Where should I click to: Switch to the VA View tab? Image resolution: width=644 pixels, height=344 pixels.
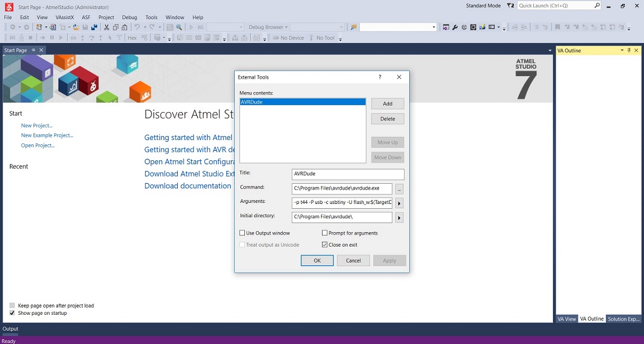pos(567,318)
